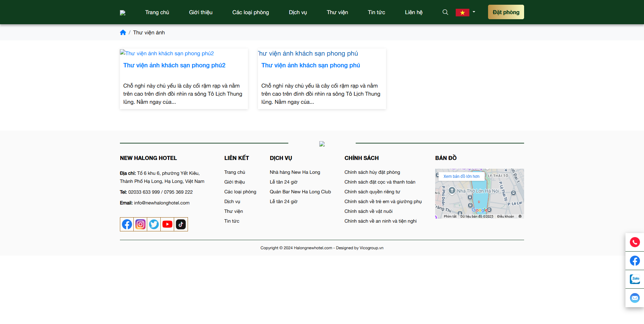Select Liên hệ in the top navigation
This screenshot has width=644, height=324.
pos(413,12)
